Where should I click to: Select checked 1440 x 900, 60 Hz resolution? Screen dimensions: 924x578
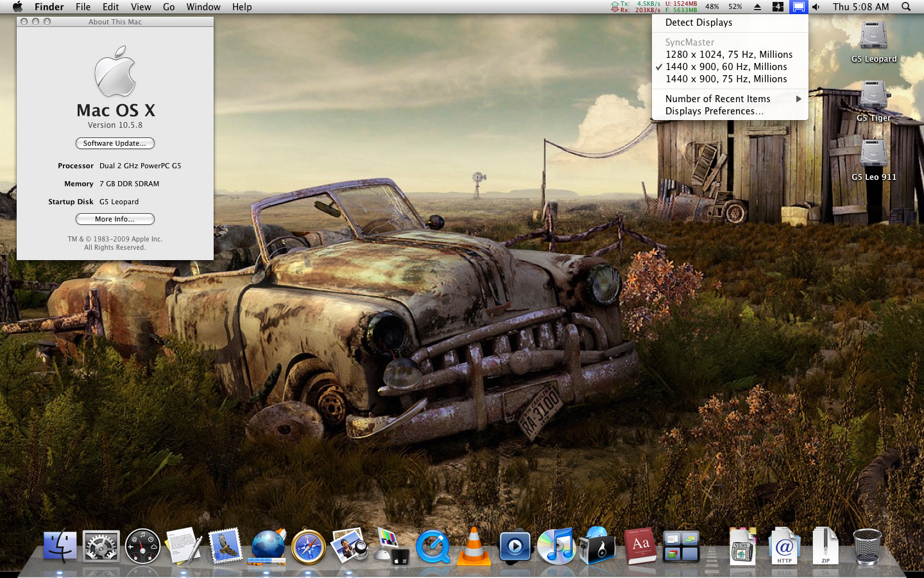tap(730, 67)
